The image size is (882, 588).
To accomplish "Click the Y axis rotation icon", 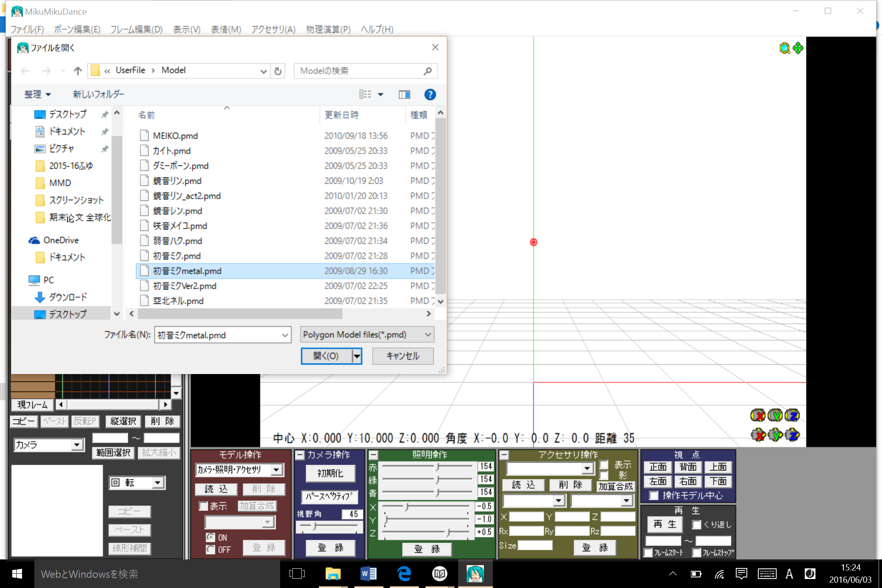I will click(775, 416).
